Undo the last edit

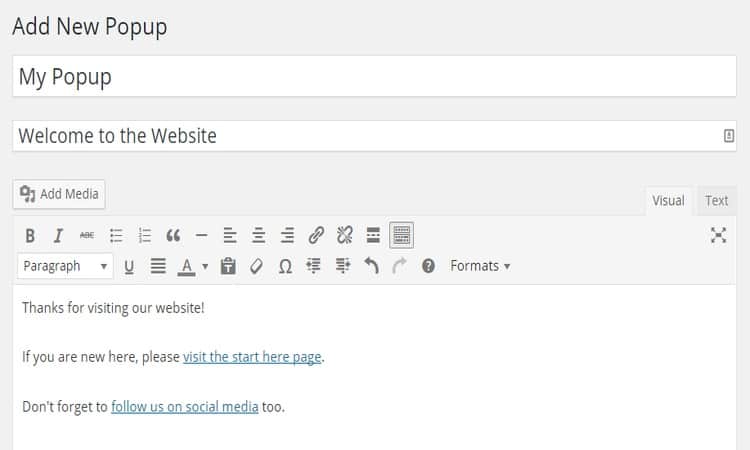371,266
